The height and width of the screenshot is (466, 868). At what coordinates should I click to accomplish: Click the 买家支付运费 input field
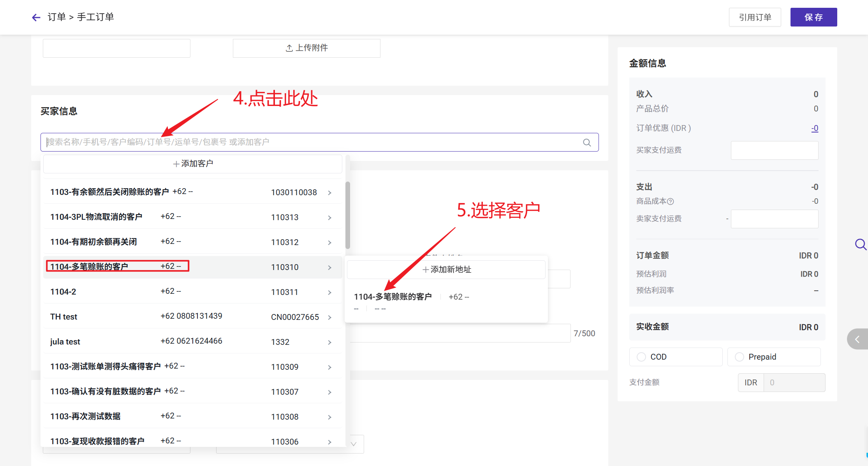774,150
